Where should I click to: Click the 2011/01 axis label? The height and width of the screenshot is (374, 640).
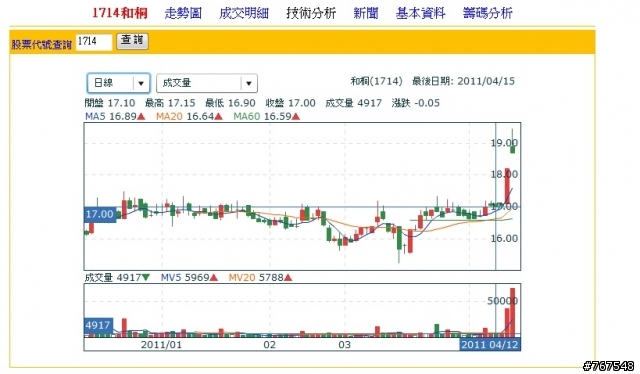coord(161,345)
